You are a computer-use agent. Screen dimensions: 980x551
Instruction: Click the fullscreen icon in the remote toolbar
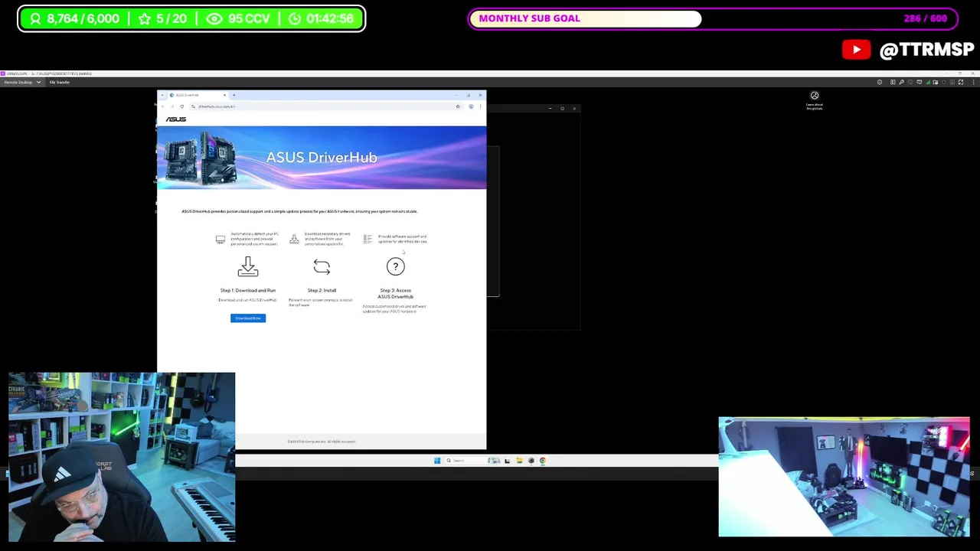click(x=961, y=82)
